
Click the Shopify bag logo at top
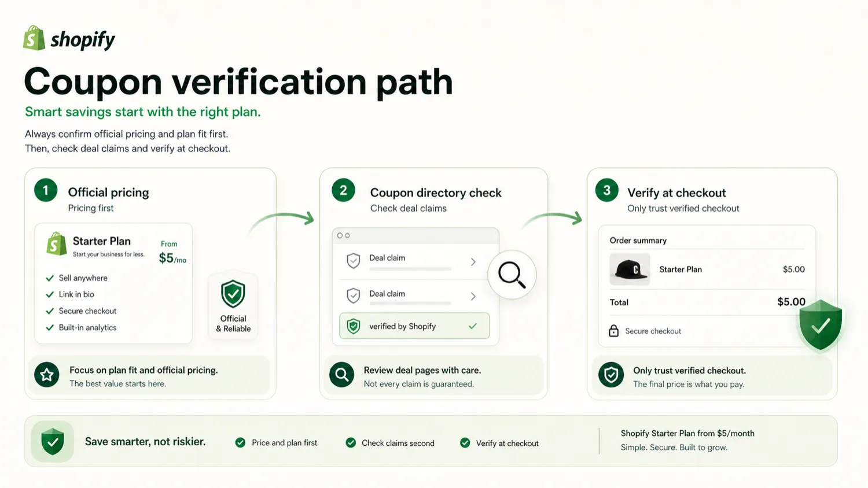click(x=34, y=38)
